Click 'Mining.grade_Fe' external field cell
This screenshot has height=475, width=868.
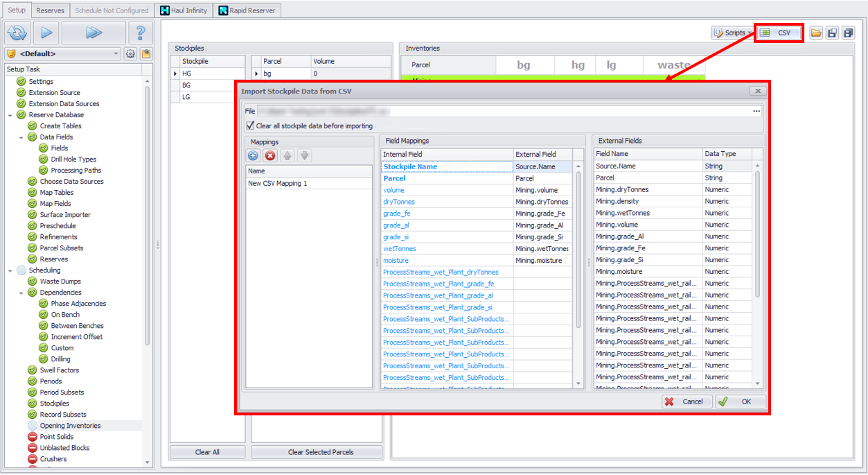point(544,214)
